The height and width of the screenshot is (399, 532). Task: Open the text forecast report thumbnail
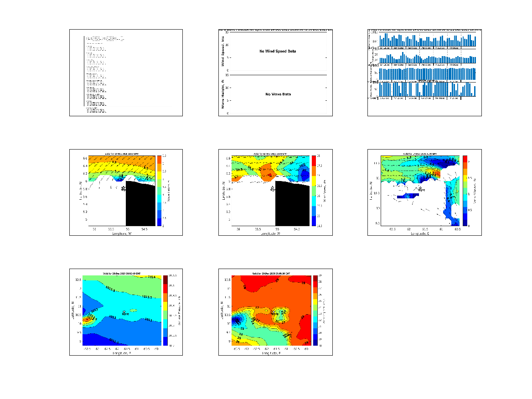point(126,73)
